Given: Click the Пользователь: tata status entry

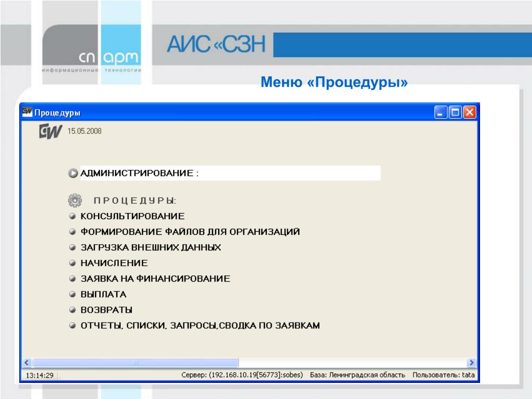Looking at the screenshot, I should pyautogui.click(x=444, y=375).
